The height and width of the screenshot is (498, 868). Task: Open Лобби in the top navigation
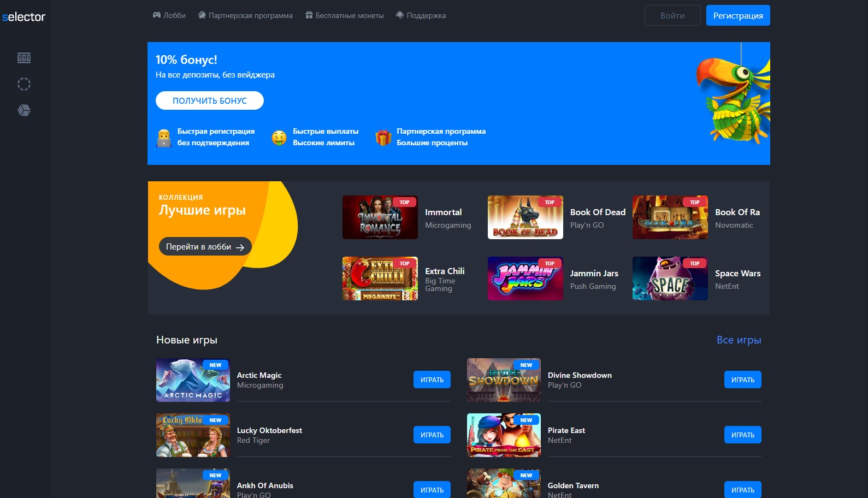tap(169, 15)
